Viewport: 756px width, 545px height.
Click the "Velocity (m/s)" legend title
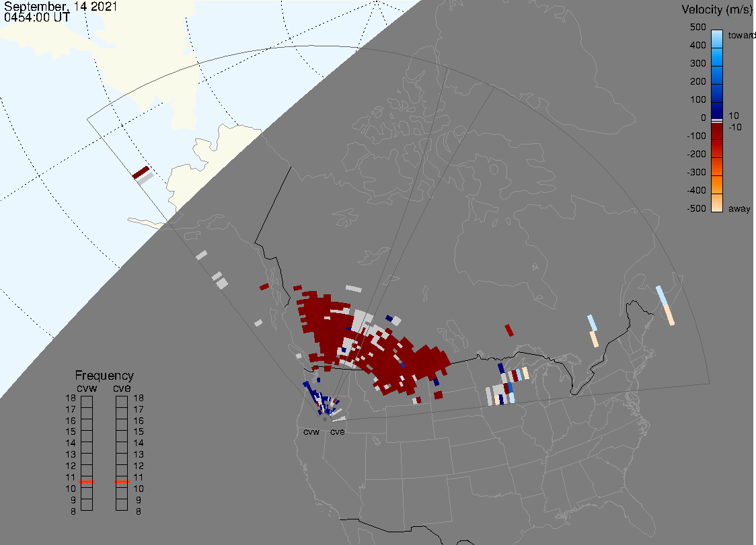(x=716, y=9)
